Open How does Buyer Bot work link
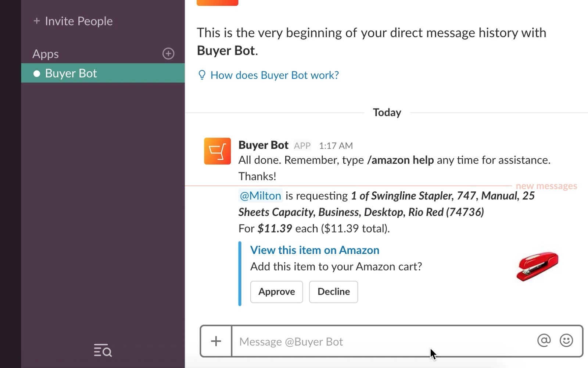 274,75
